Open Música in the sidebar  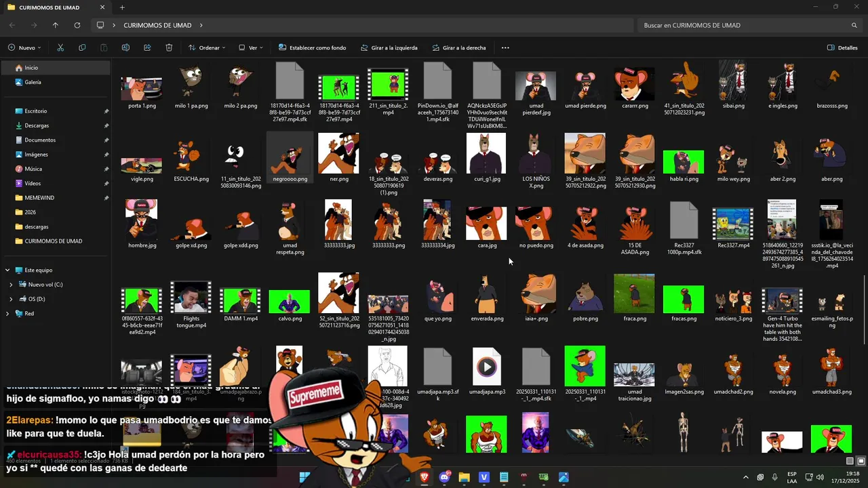click(x=56, y=169)
